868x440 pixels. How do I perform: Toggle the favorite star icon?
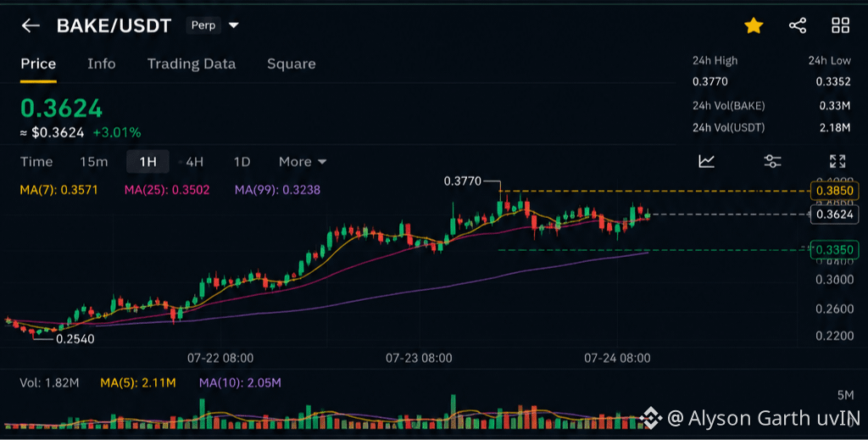point(754,25)
